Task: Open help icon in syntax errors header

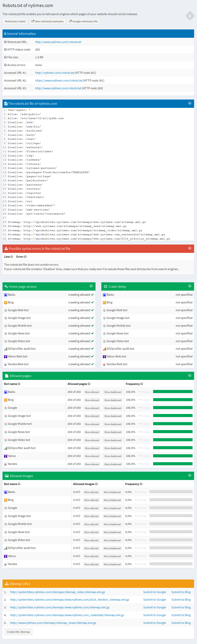Action: tap(190, 248)
